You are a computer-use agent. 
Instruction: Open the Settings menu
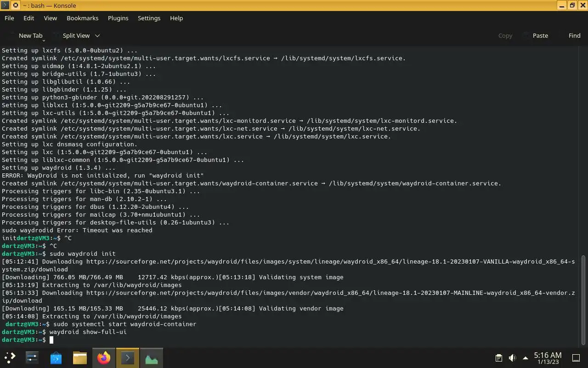(x=149, y=18)
